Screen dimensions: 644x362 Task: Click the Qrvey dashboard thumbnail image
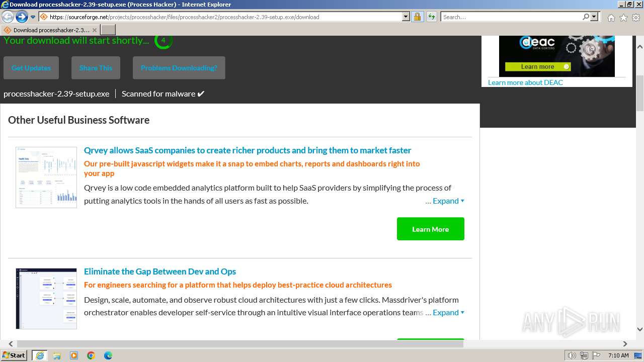pos(46,177)
